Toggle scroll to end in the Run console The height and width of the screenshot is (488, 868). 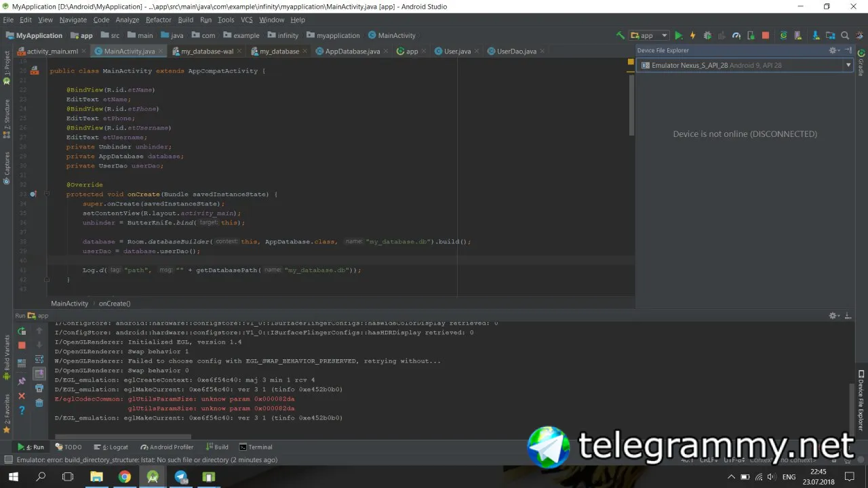[39, 374]
